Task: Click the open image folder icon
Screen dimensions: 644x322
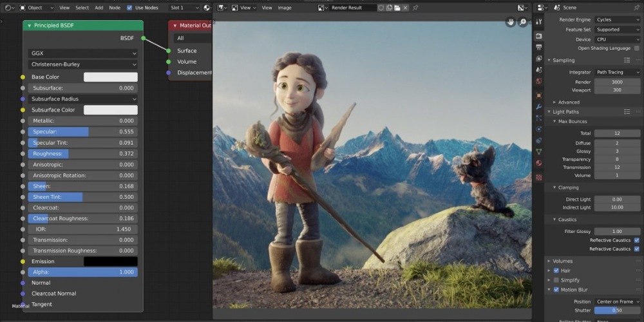Action: [398, 8]
